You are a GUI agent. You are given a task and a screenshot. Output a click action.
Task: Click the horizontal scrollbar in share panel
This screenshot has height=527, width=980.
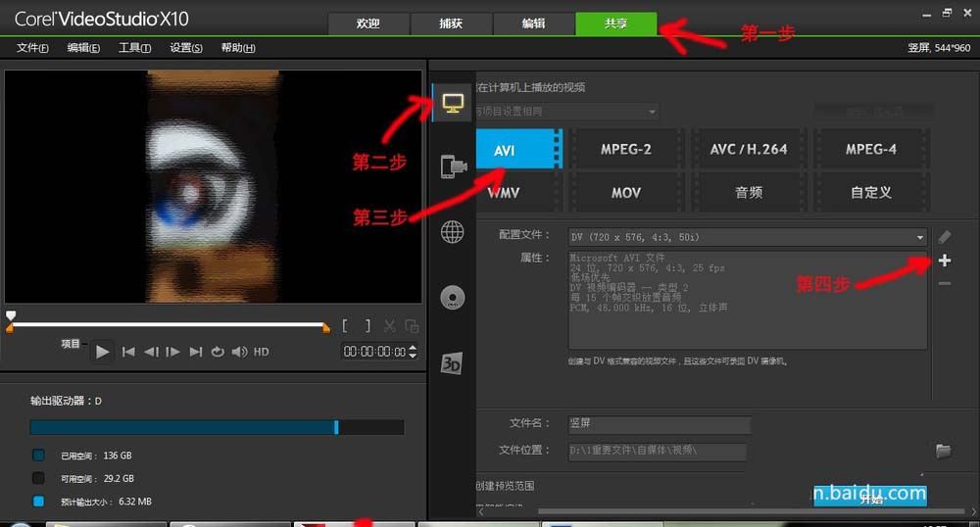750,510
